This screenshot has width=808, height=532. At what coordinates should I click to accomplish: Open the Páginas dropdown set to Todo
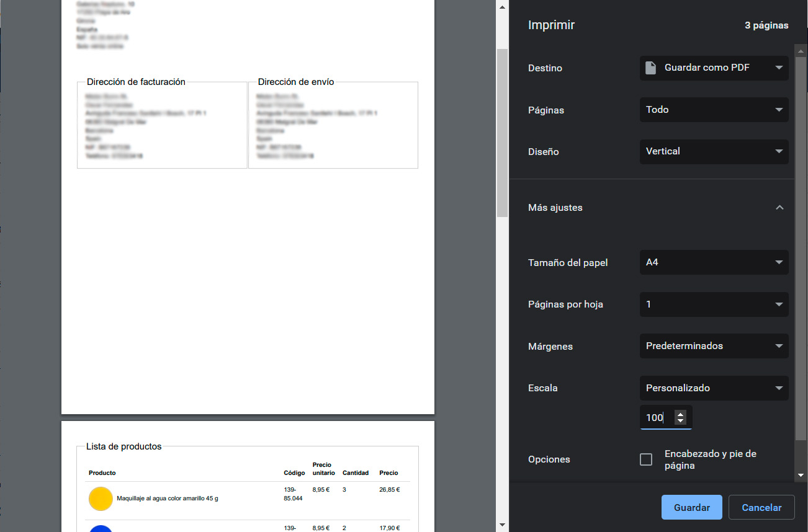point(714,110)
